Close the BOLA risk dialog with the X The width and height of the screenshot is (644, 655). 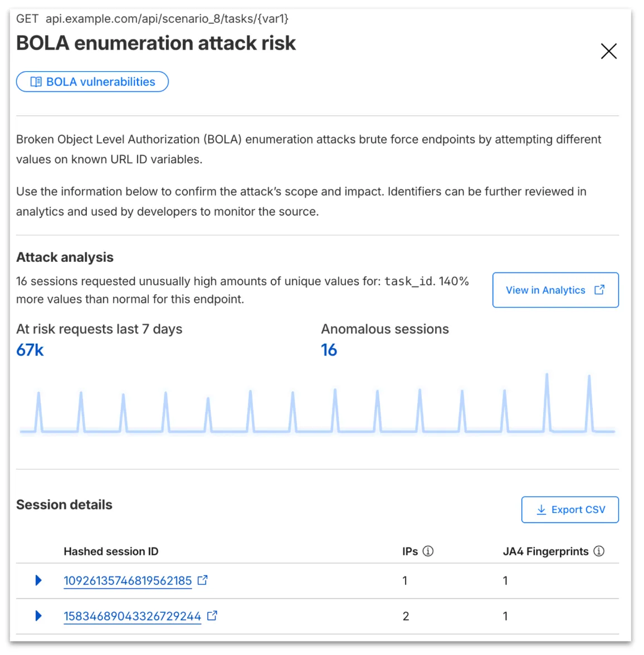[608, 51]
